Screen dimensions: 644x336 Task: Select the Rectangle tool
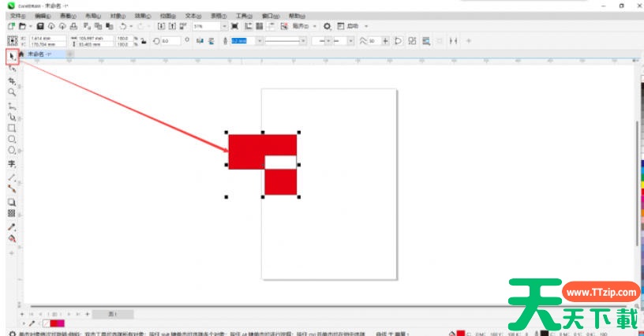pos(12,127)
